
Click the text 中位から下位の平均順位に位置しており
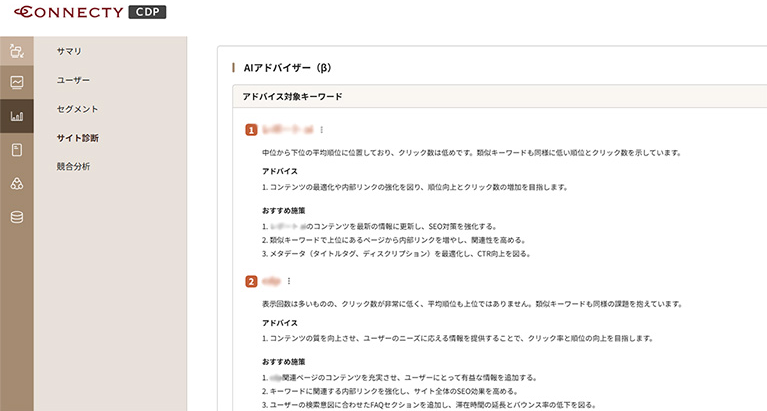(x=328, y=153)
